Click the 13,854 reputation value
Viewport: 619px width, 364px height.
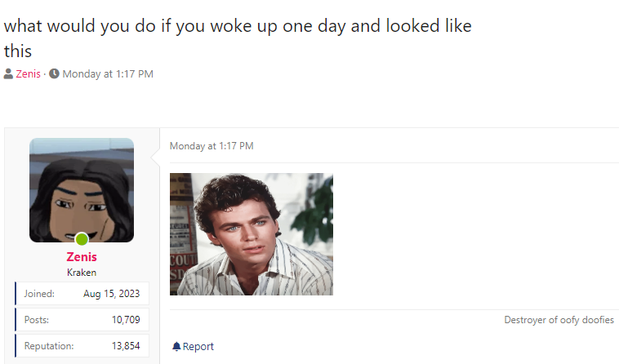pos(126,346)
